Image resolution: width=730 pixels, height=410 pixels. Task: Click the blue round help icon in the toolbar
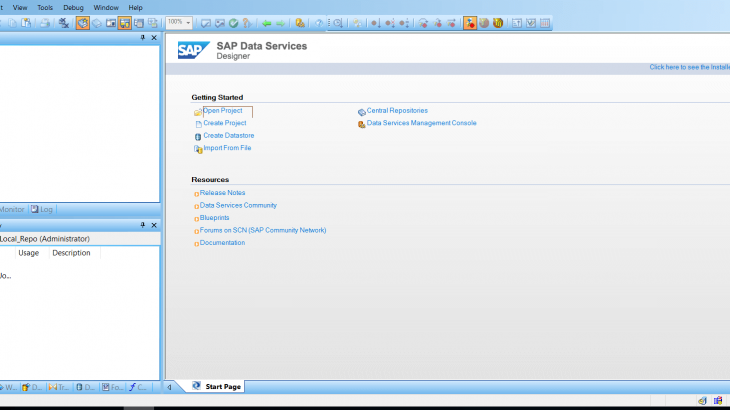[318, 23]
